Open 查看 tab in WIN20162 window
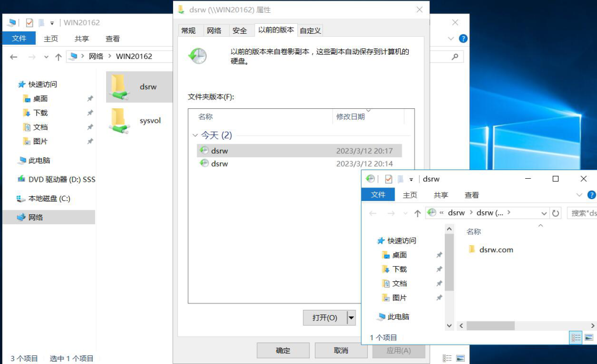This screenshot has width=597, height=364. click(x=113, y=39)
